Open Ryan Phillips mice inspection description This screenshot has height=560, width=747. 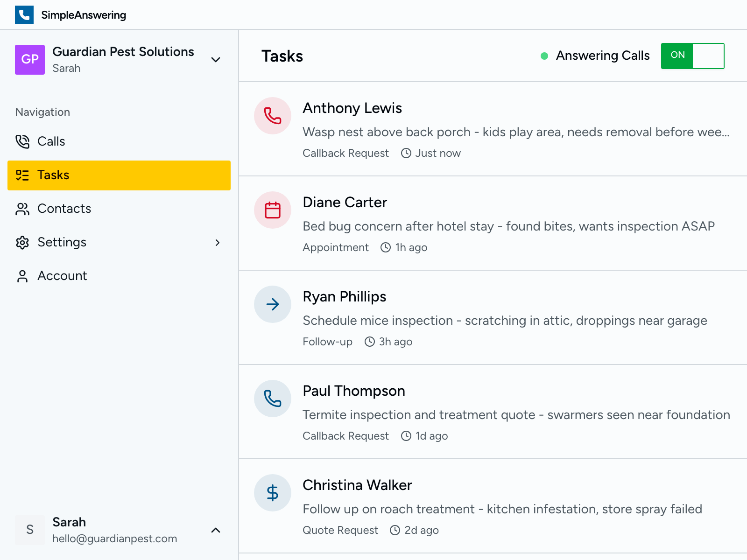pos(504,321)
